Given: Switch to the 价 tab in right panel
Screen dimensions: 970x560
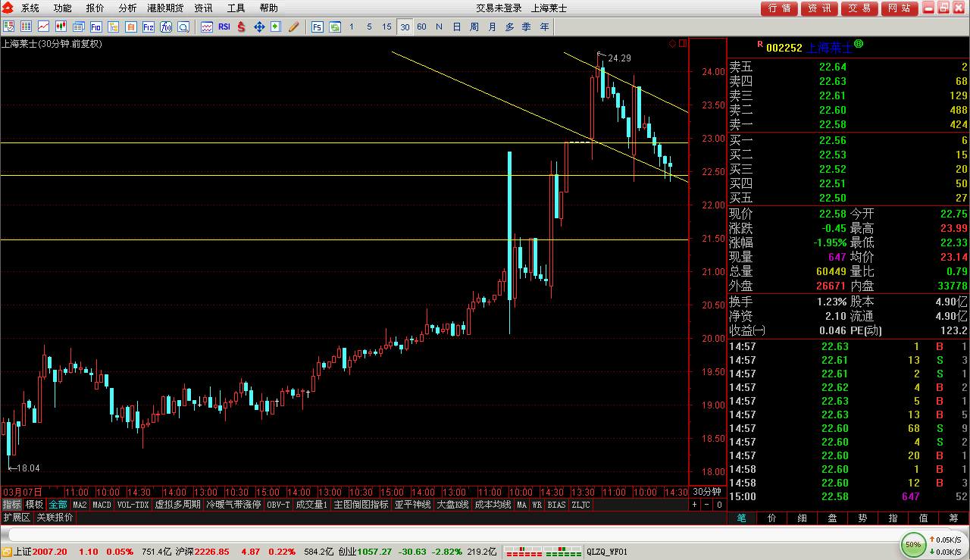Looking at the screenshot, I should 771,518.
